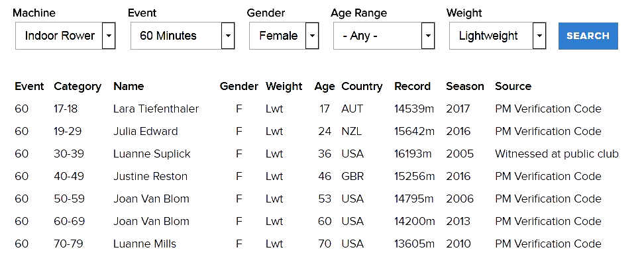Click the Record column header
This screenshot has height=272, width=644.
(x=412, y=86)
